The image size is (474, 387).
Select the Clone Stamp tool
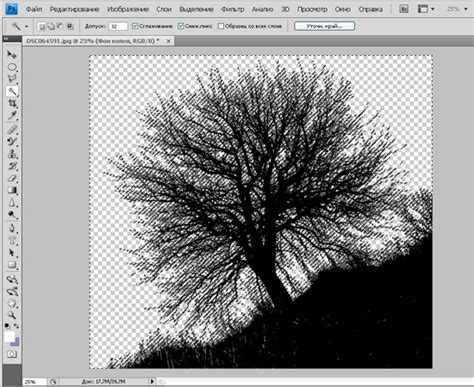click(x=12, y=154)
